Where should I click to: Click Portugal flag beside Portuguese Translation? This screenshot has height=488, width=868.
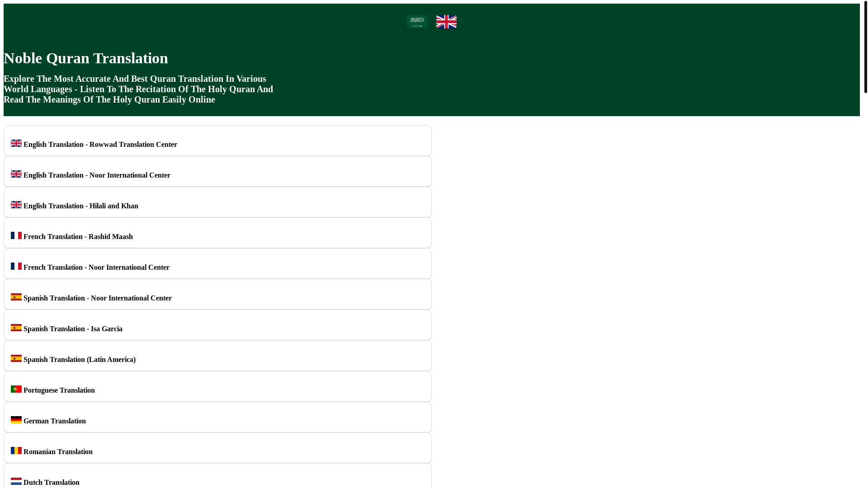16,389
